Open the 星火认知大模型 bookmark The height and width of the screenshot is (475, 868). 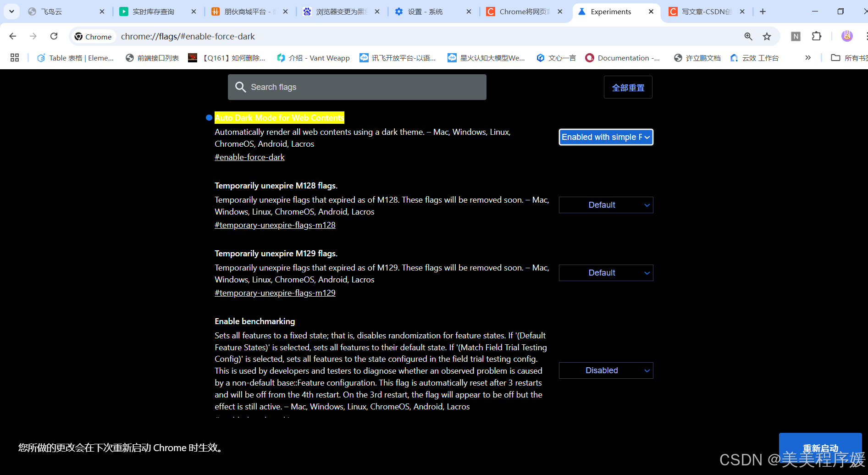pyautogui.click(x=487, y=58)
